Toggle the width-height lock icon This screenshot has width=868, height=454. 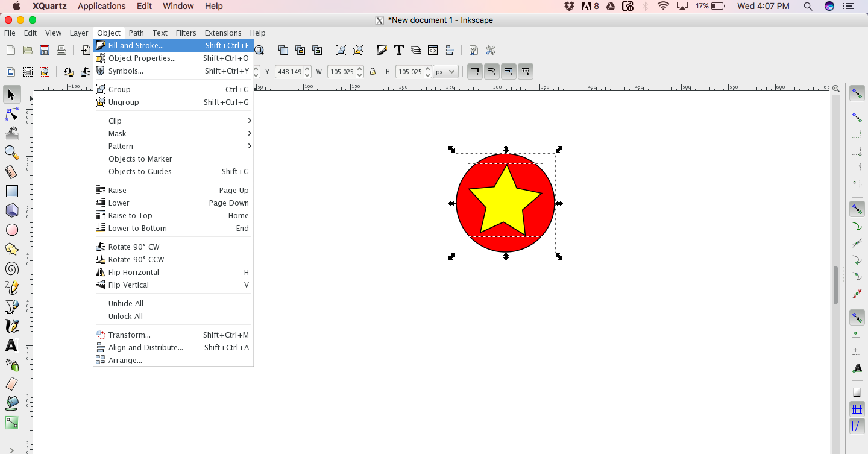click(x=373, y=72)
